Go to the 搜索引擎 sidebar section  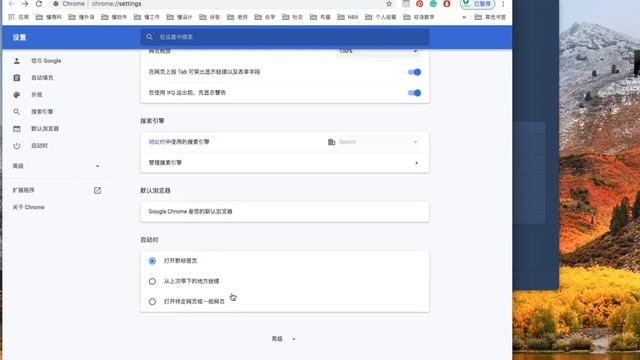click(42, 111)
